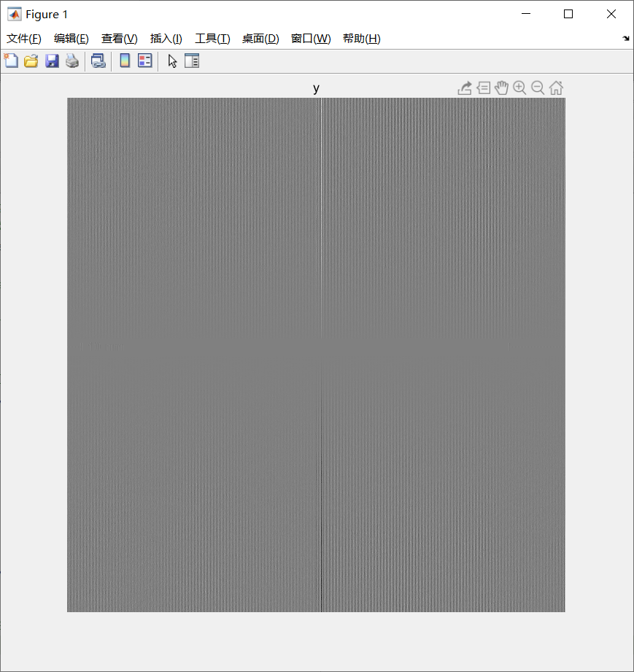
Task: Print the figure
Action: tap(71, 61)
